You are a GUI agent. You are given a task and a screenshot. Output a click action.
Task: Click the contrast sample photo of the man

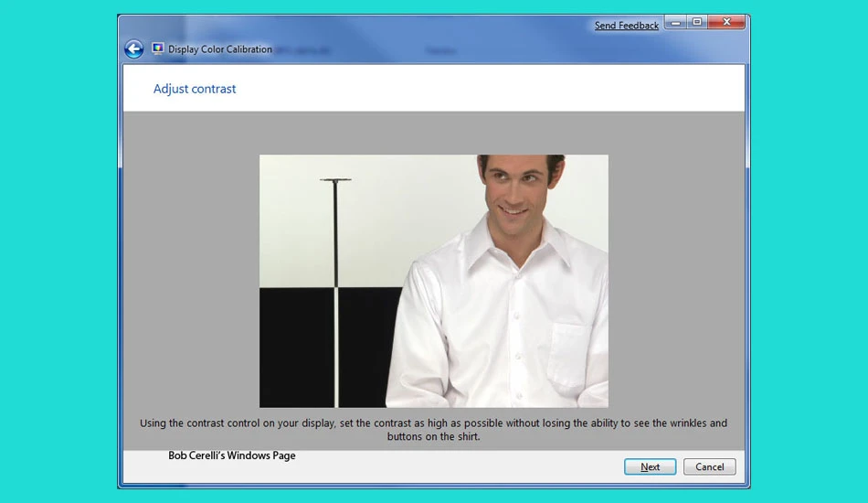(x=433, y=281)
